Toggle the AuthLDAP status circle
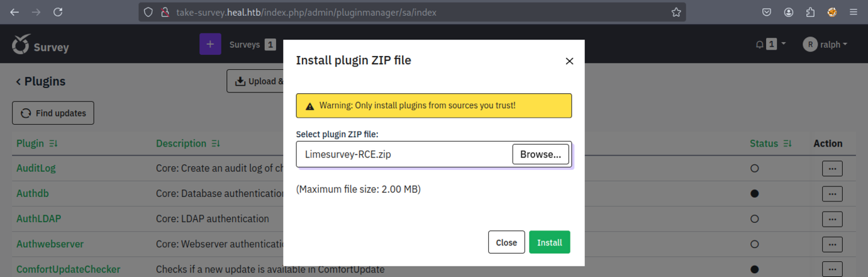This screenshot has width=868, height=277. pyautogui.click(x=755, y=219)
